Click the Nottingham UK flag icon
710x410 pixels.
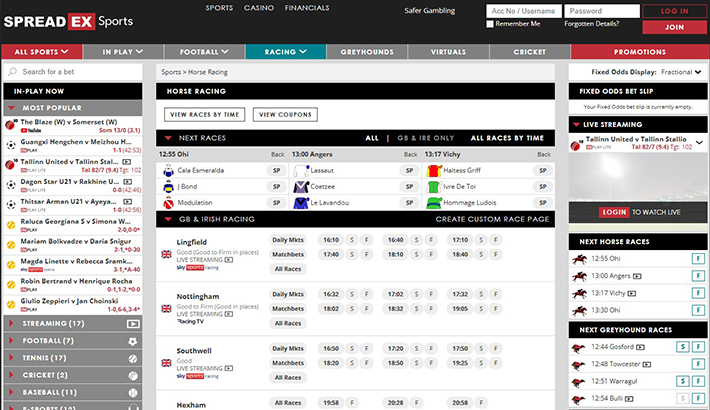click(x=167, y=309)
